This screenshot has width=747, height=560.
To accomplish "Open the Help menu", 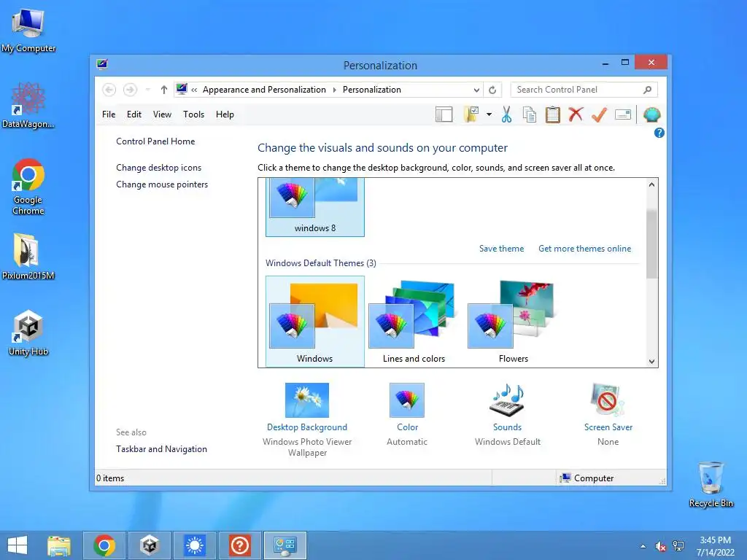I will pos(225,114).
